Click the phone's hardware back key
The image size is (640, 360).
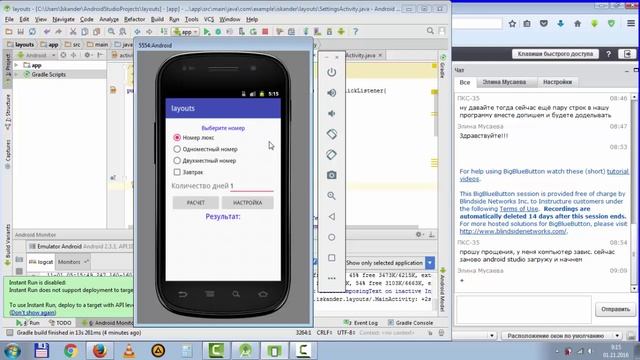183,294
